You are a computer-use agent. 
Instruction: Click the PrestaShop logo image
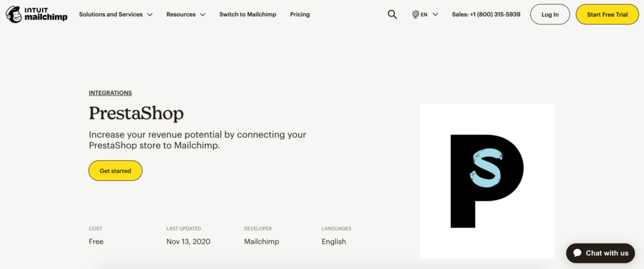tap(487, 181)
